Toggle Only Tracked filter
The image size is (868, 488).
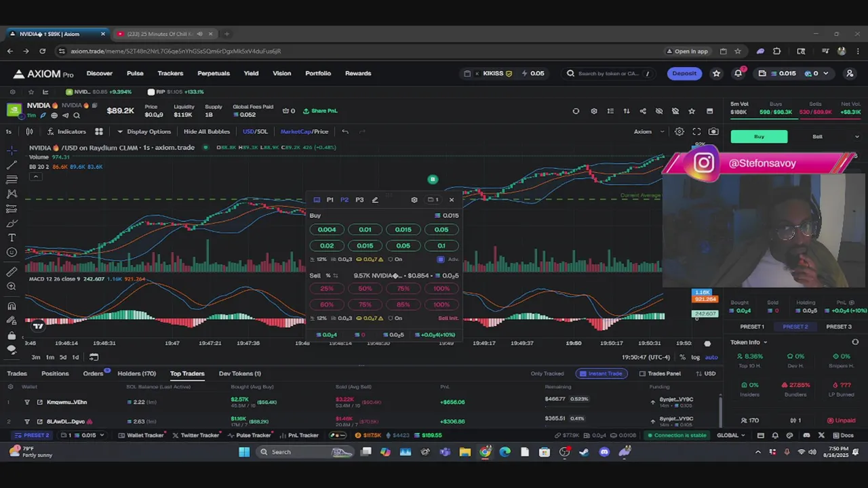(x=547, y=373)
